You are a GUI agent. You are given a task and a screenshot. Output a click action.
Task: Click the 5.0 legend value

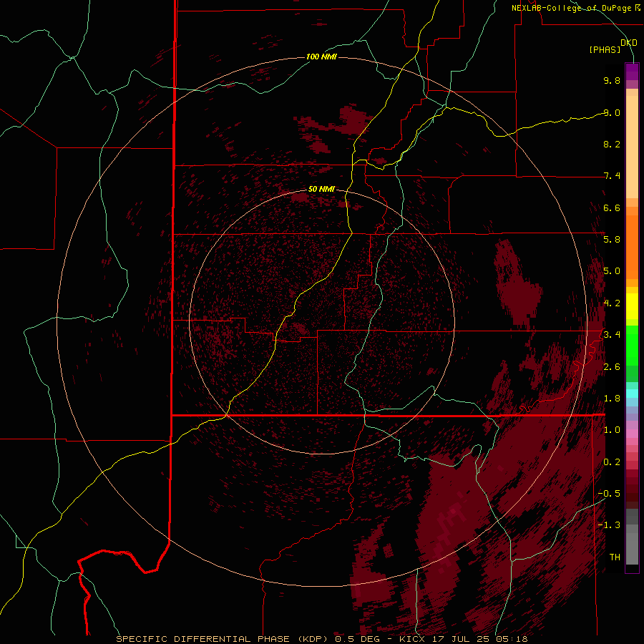coord(612,271)
